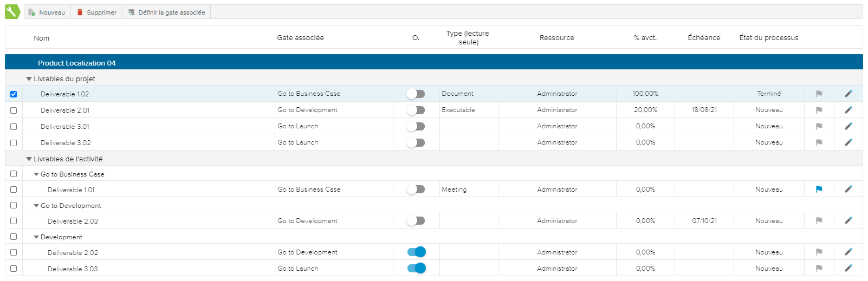
Task: Open pencil editor for Deliverable 3.01
Action: 848,126
